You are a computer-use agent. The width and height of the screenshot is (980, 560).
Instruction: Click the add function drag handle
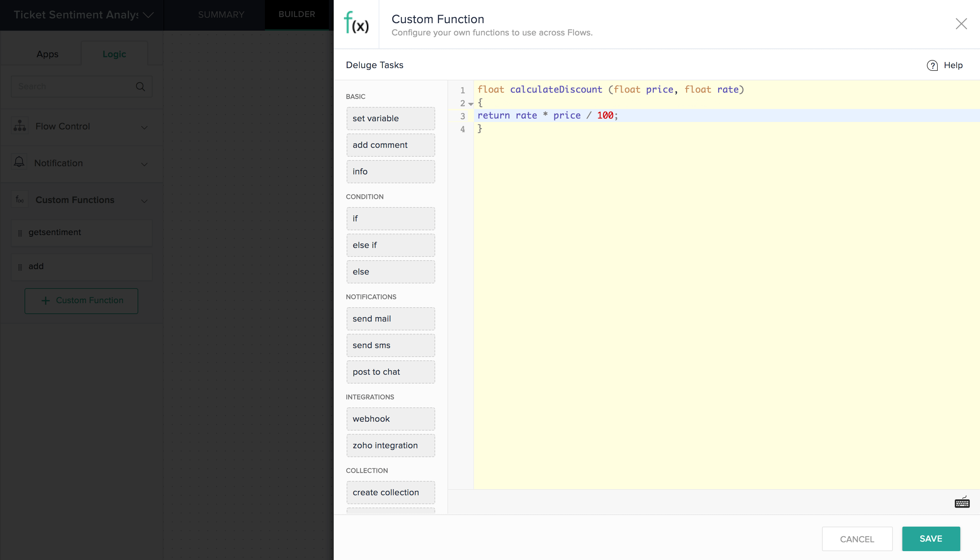pos(20,267)
